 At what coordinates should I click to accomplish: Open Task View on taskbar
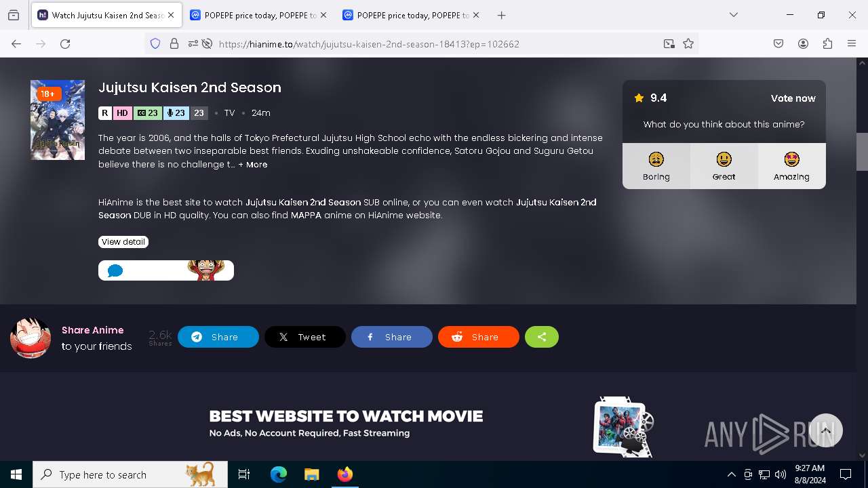(244, 474)
